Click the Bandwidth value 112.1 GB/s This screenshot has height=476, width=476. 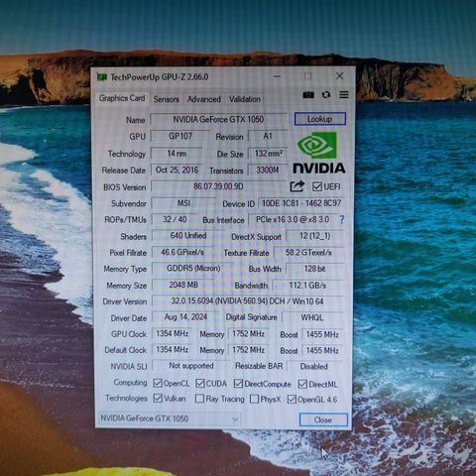pyautogui.click(x=307, y=285)
